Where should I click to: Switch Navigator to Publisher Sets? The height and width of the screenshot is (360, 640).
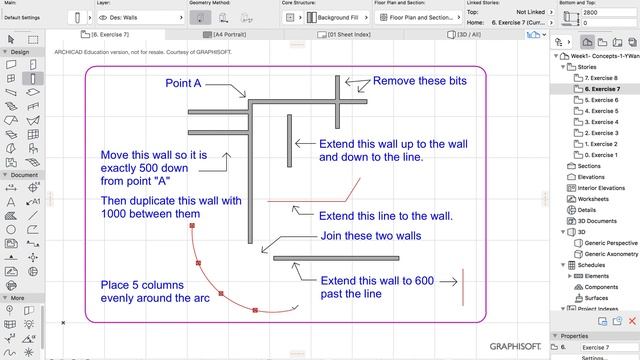click(x=633, y=42)
